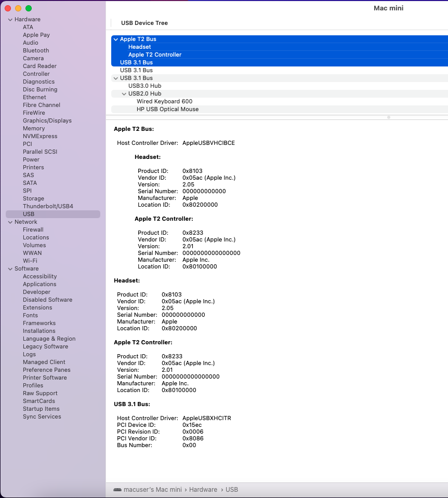
Task: Select PCI in the sidebar
Action: (x=28, y=144)
